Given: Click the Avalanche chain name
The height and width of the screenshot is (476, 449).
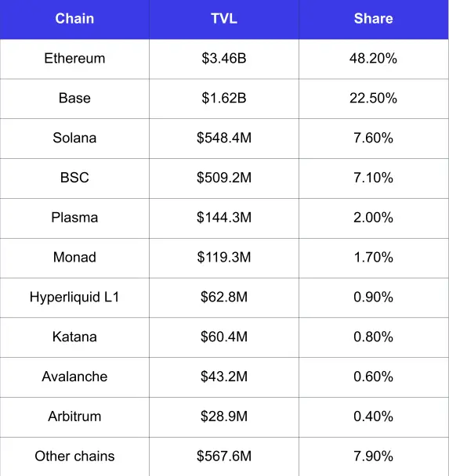Looking at the screenshot, I should (74, 377).
